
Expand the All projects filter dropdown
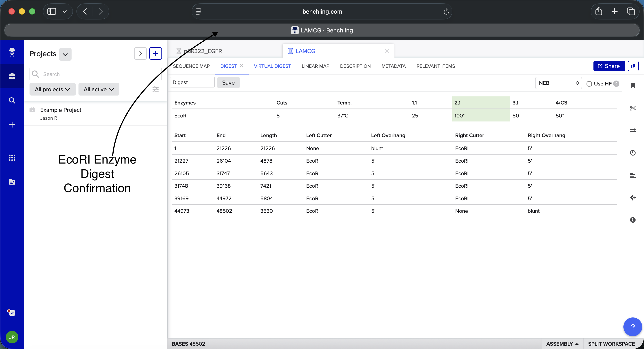[52, 89]
